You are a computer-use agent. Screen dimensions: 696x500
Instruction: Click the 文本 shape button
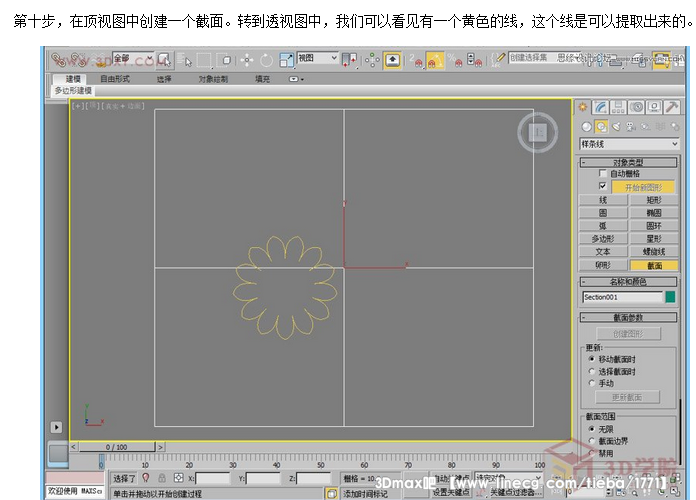[x=603, y=252]
